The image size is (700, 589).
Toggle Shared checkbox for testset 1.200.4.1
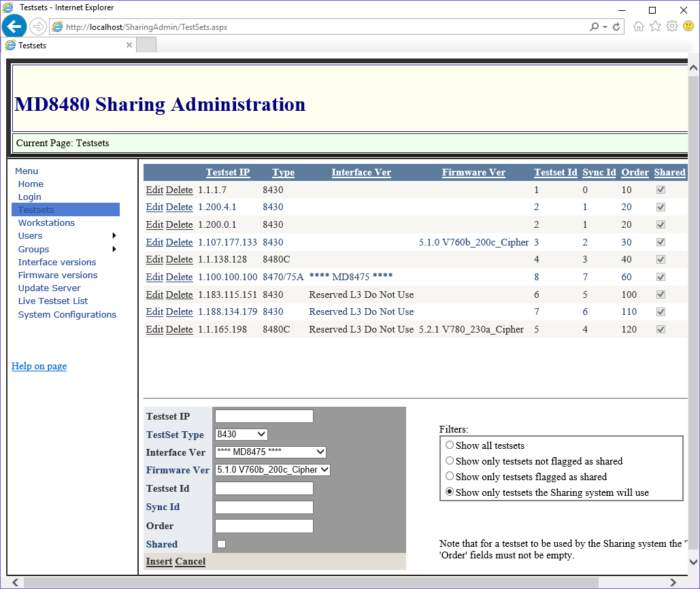(x=661, y=207)
